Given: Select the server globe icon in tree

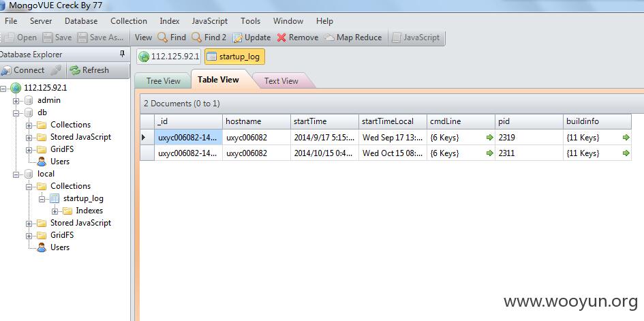Looking at the screenshot, I should click(15, 87).
